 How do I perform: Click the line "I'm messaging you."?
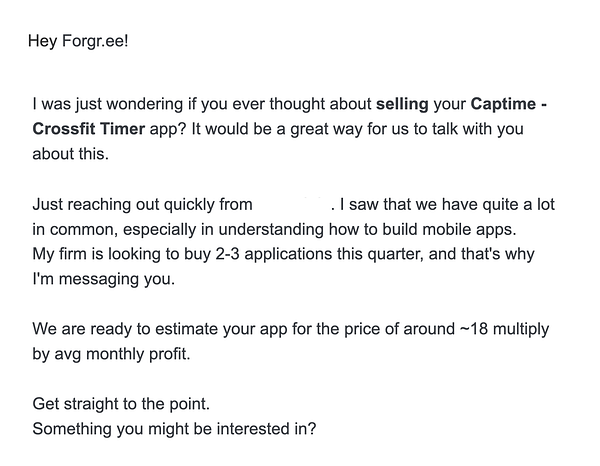[103, 280]
